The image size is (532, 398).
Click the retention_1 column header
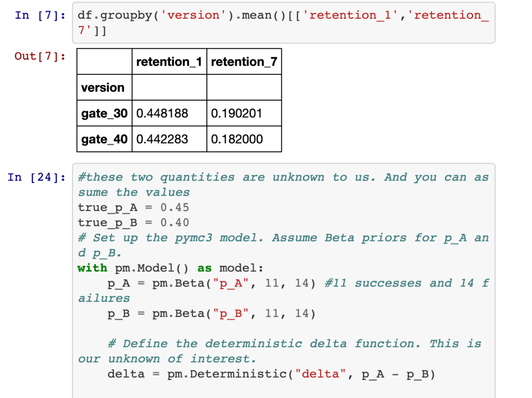(169, 62)
